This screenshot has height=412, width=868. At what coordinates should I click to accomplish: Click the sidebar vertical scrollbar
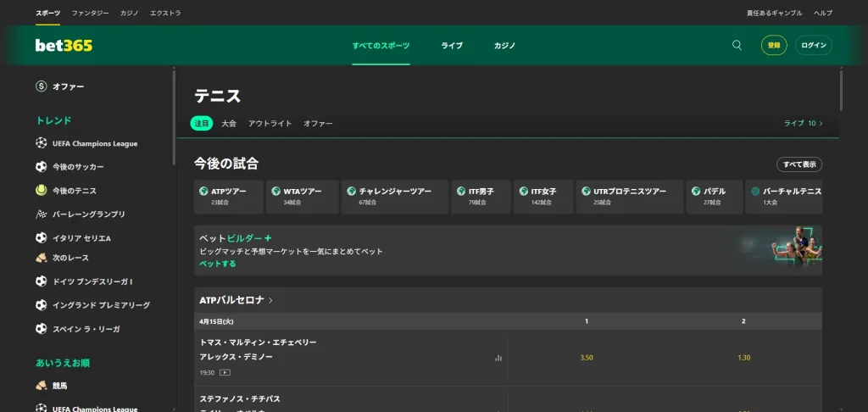pos(174,116)
